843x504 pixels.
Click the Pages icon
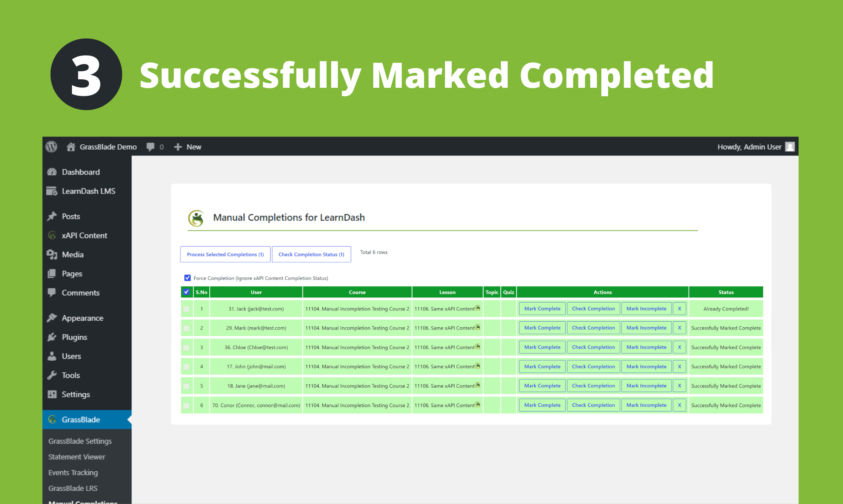pyautogui.click(x=52, y=274)
